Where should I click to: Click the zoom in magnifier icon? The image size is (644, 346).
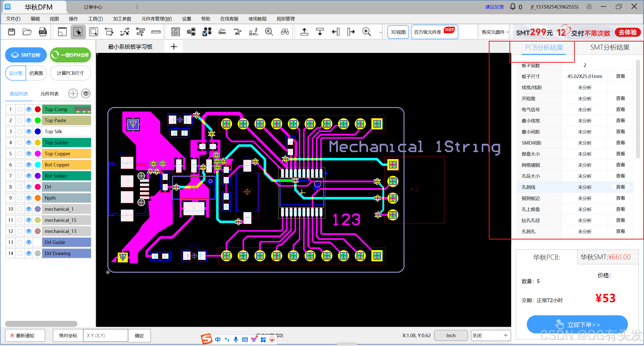click(x=367, y=32)
